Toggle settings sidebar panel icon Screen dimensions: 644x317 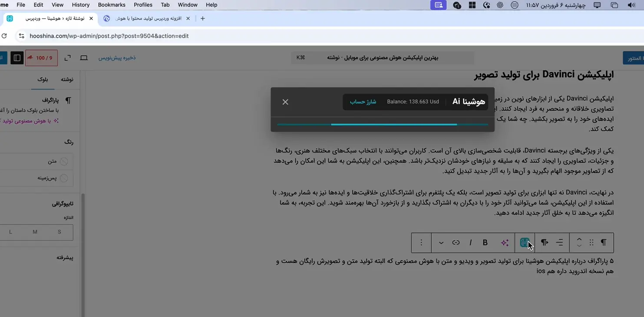[17, 58]
